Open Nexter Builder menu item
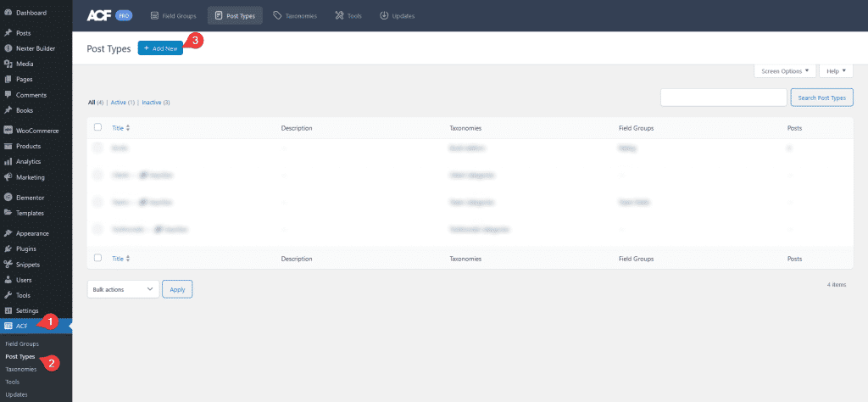Screen dimensions: 868x402 [x=36, y=48]
